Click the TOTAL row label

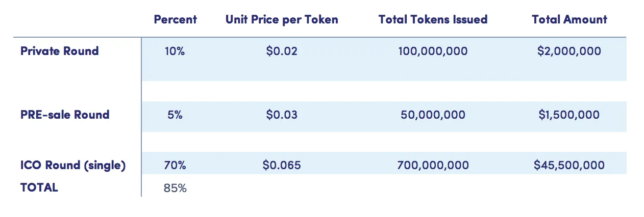(x=39, y=187)
